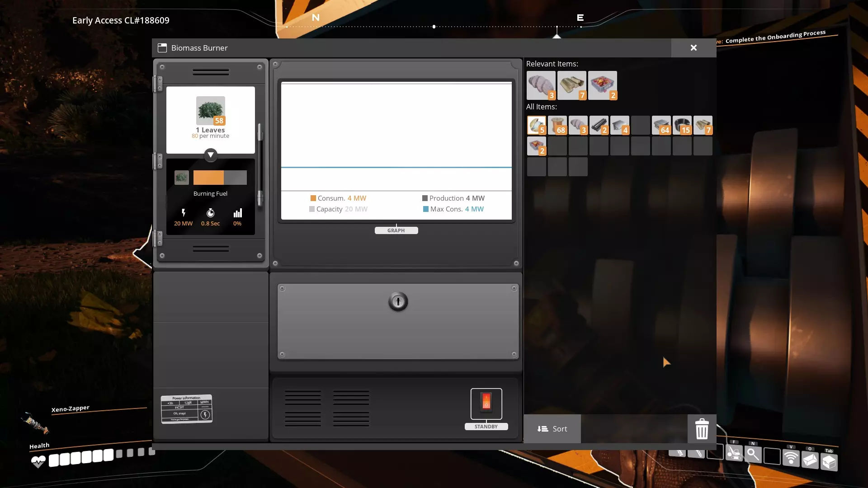Click the Burning Fuel progress bar
The image size is (868, 488).
(220, 178)
